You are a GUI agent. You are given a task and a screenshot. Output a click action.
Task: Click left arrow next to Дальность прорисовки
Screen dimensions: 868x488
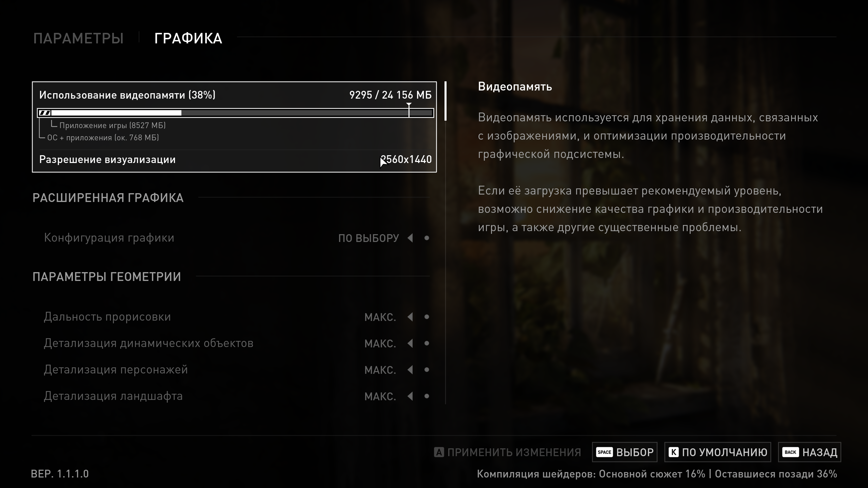tap(410, 317)
